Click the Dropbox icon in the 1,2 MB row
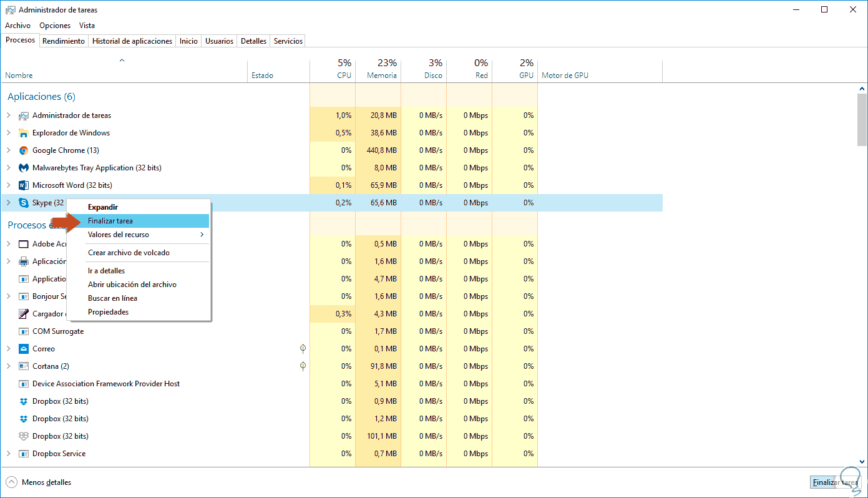The image size is (868, 498). [x=24, y=419]
